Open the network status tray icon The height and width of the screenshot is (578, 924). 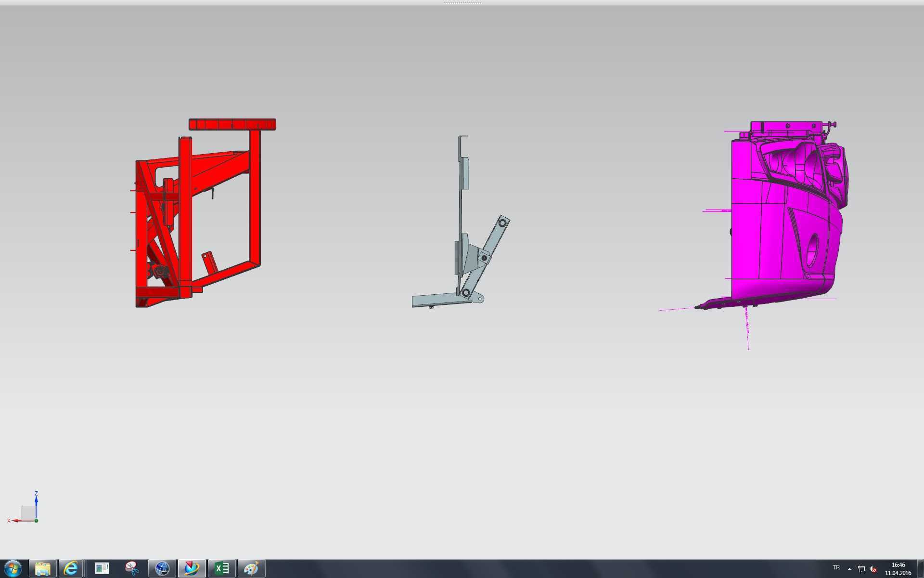pyautogui.click(x=861, y=569)
